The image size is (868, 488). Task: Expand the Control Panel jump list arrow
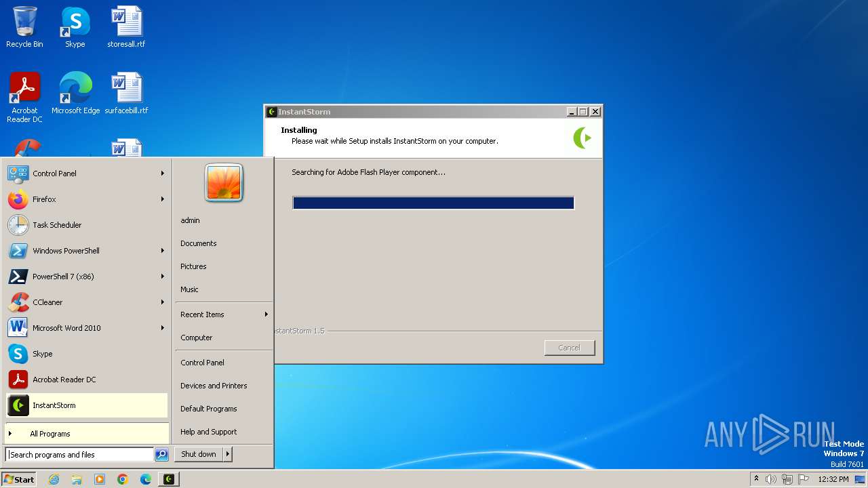(163, 174)
